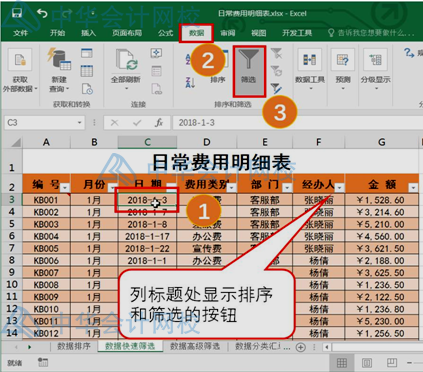Select the 数据分类汇 sheet tab
Image resolution: width=423 pixels, height=372 pixels.
tap(258, 346)
